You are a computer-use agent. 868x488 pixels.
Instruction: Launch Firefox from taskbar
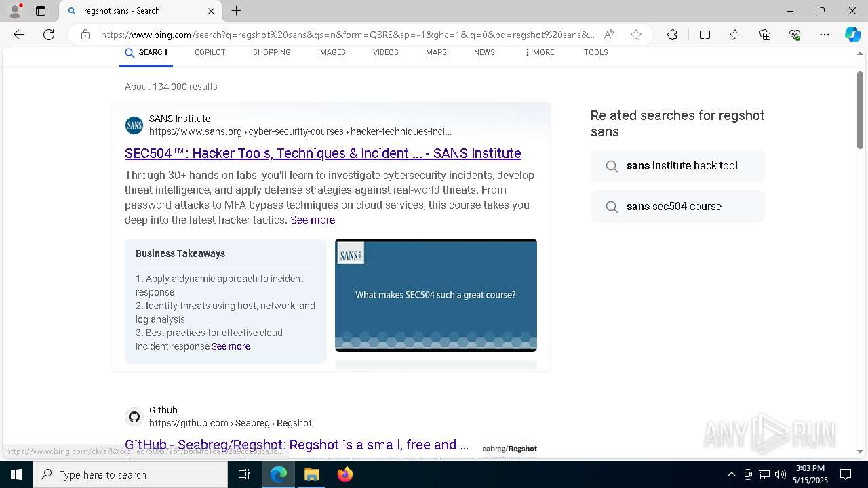345,474
